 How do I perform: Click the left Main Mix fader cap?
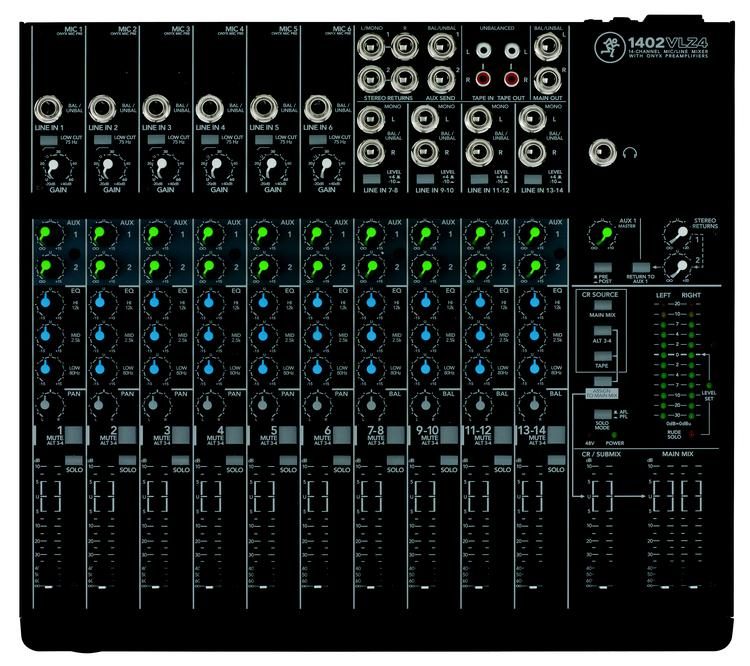[664, 587]
